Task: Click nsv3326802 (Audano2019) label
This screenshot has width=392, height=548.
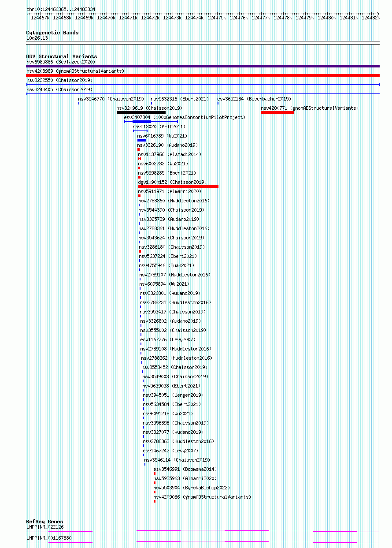Action: (x=170, y=321)
